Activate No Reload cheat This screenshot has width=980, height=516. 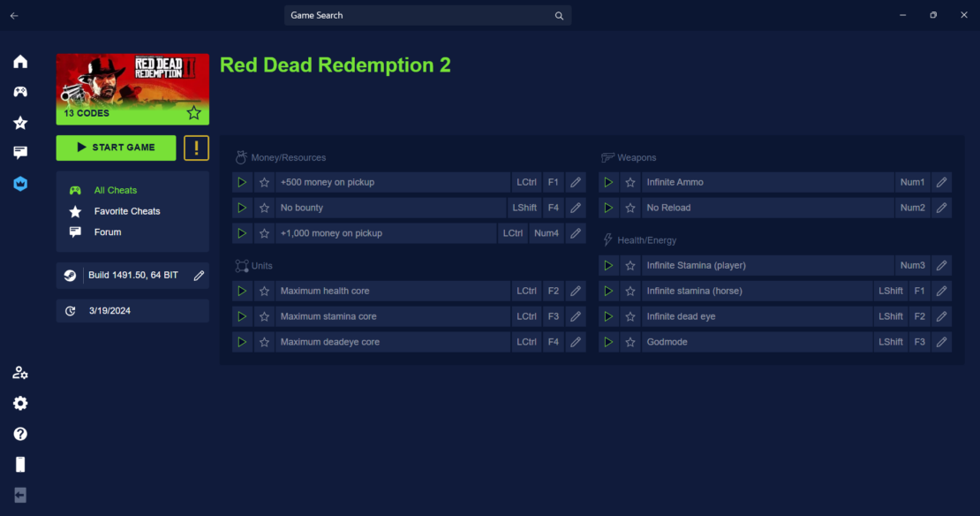pyautogui.click(x=608, y=208)
